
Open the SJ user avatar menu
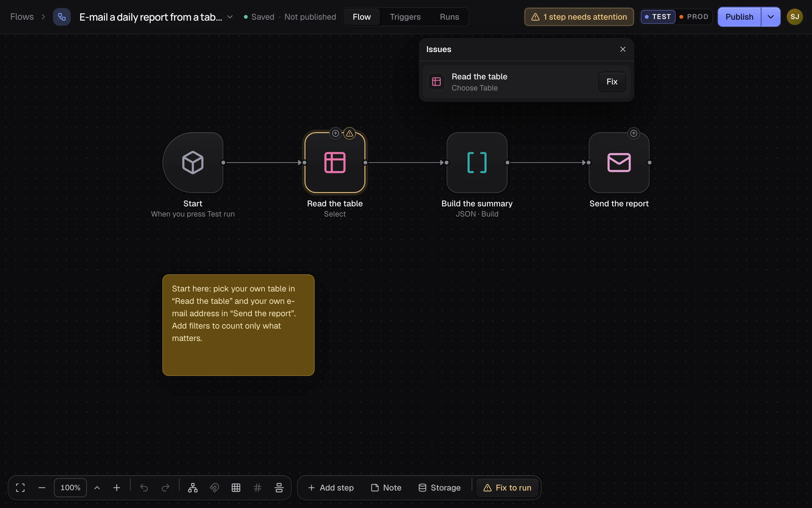tap(795, 17)
